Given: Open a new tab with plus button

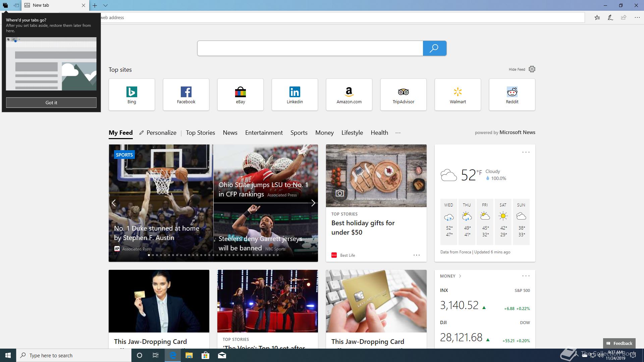Looking at the screenshot, I should point(95,5).
